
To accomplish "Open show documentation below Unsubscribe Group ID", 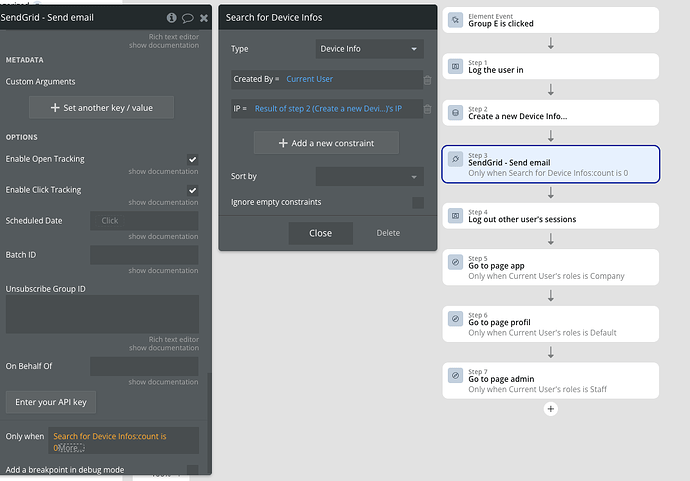I will point(164,348).
